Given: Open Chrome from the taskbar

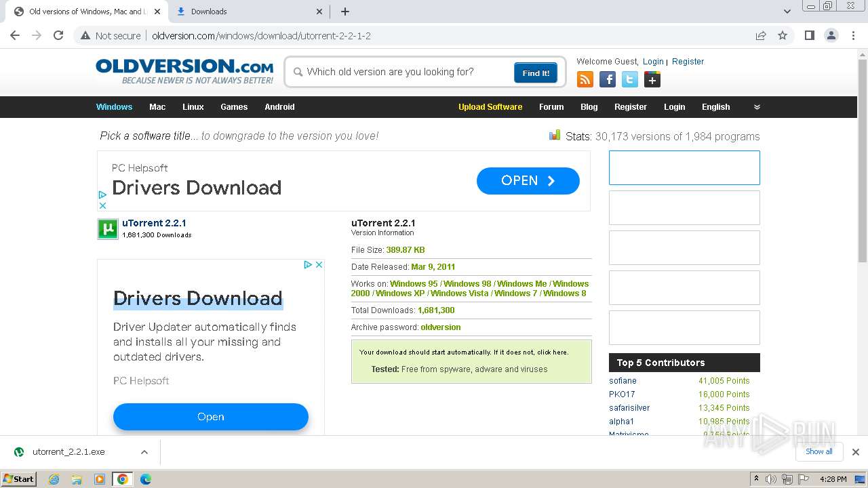Looking at the screenshot, I should pos(123,479).
